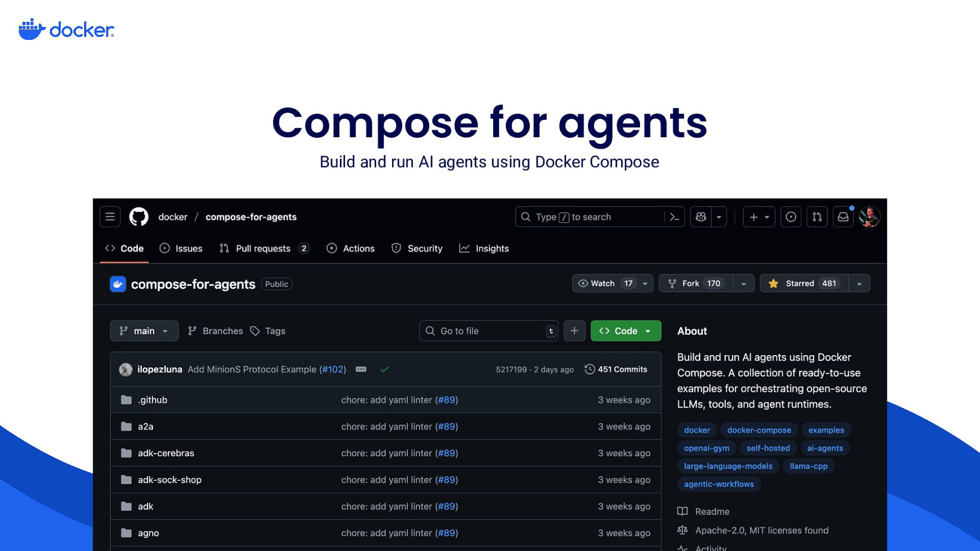This screenshot has width=980, height=551.
Task: Select the examples topic tag
Action: (x=826, y=430)
